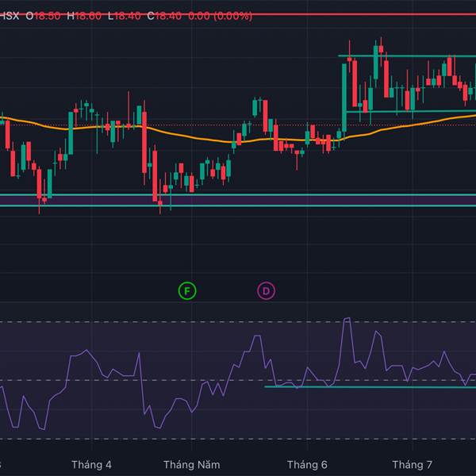Image resolution: width=476 pixels, height=476 pixels.
Task: Select the Tháng 4 time axis label
Action: click(91, 464)
